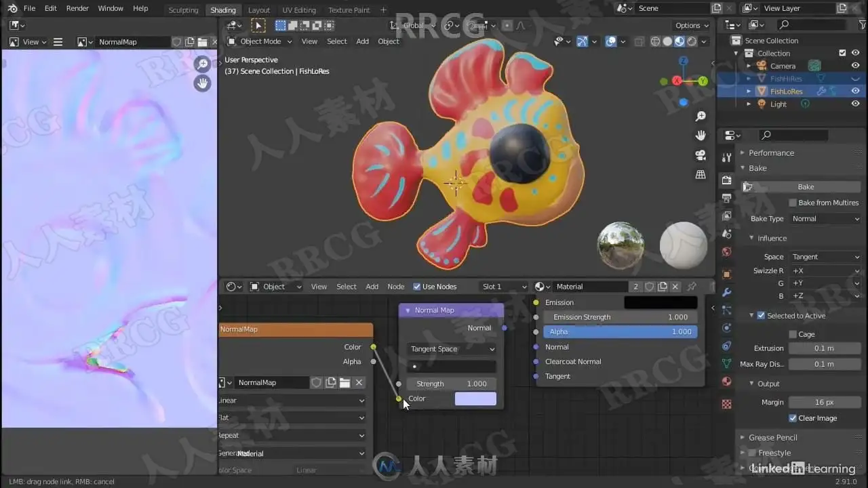Image resolution: width=868 pixels, height=488 pixels.
Task: Toggle the Use Nodes checkbox
Action: point(417,287)
